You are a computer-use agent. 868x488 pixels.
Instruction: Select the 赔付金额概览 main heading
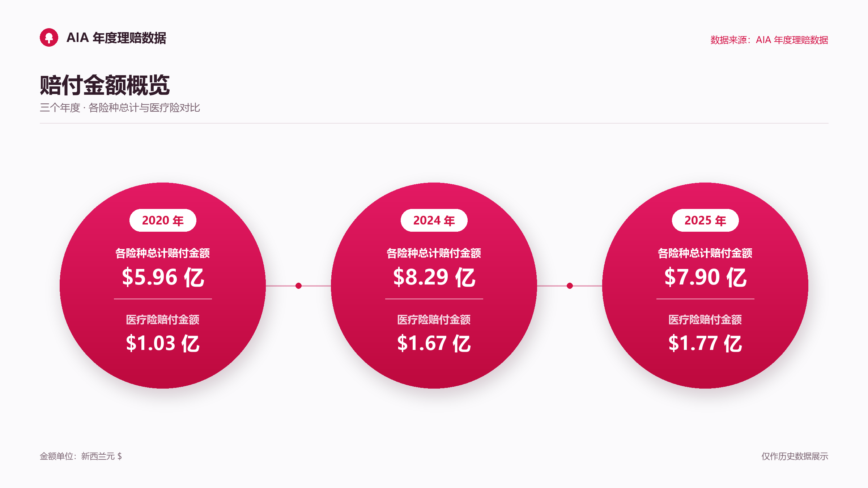click(x=105, y=85)
